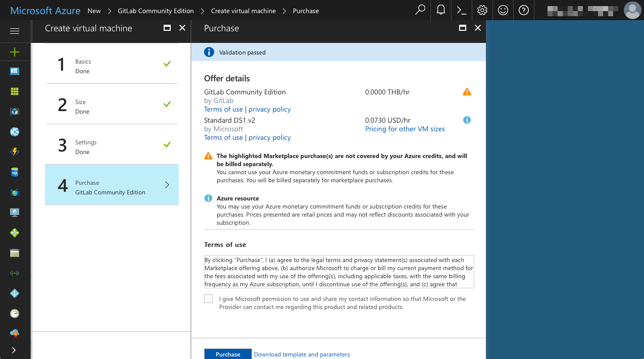
Task: Open the search tool in the top bar
Action: tap(420, 10)
